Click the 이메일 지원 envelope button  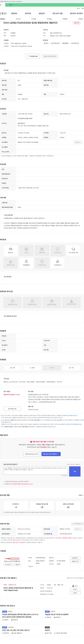[x=12, y=409]
